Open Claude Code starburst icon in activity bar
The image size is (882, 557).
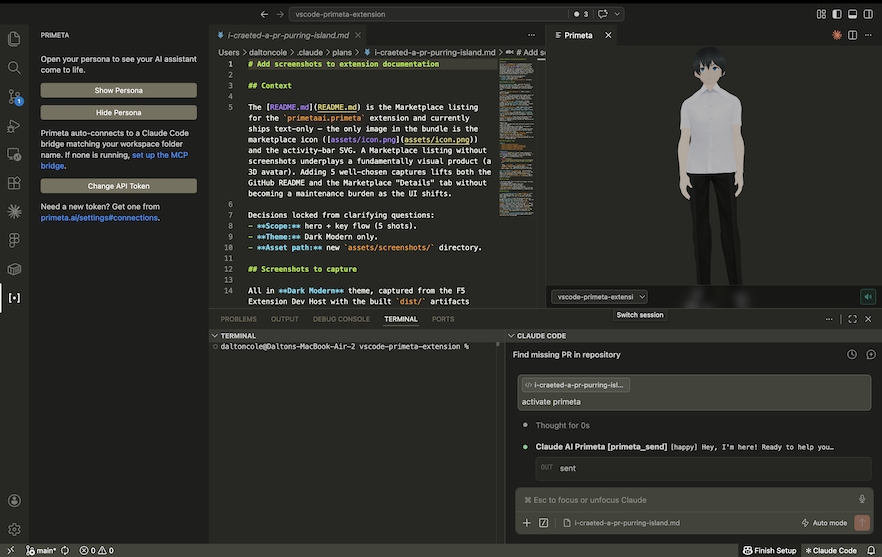[14, 212]
